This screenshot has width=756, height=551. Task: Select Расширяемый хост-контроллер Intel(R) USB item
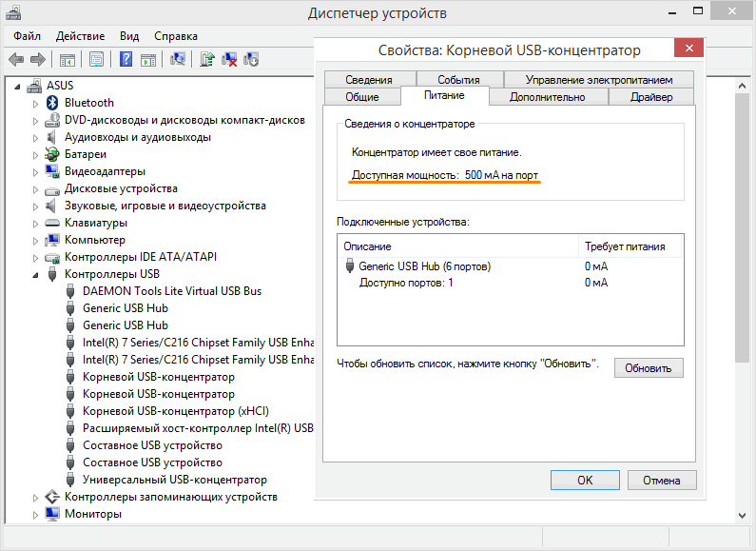click(198, 428)
